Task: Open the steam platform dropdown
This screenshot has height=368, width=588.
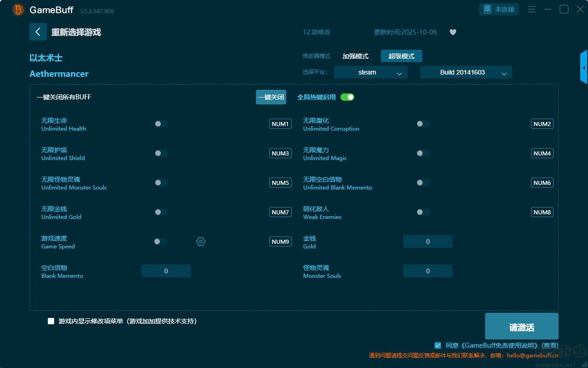Action: 370,72
